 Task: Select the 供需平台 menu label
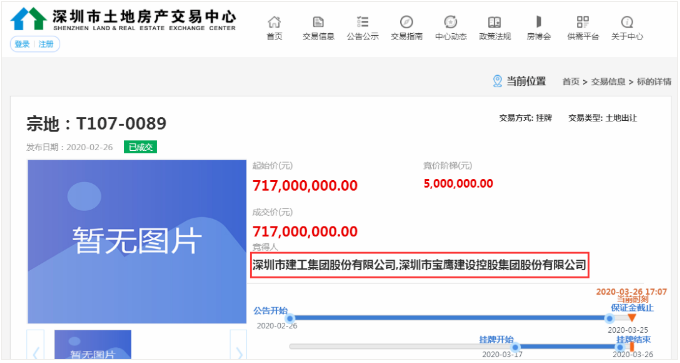pyautogui.click(x=583, y=36)
